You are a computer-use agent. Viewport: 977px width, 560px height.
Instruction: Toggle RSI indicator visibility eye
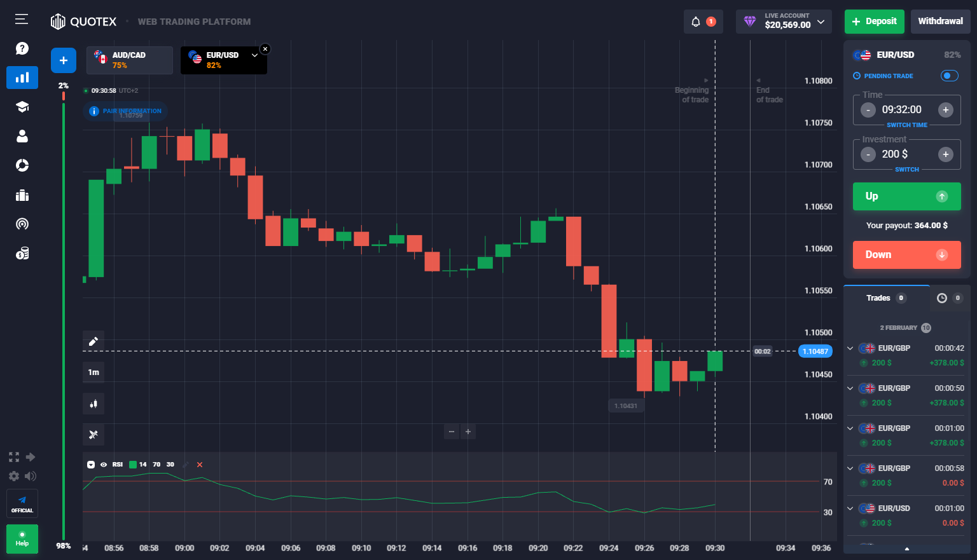click(x=104, y=465)
